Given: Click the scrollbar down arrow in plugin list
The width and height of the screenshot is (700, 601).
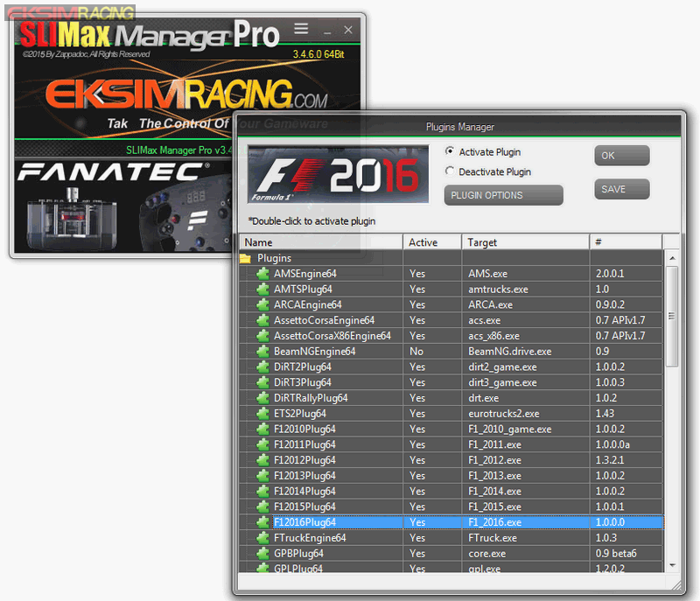Looking at the screenshot, I should [672, 565].
